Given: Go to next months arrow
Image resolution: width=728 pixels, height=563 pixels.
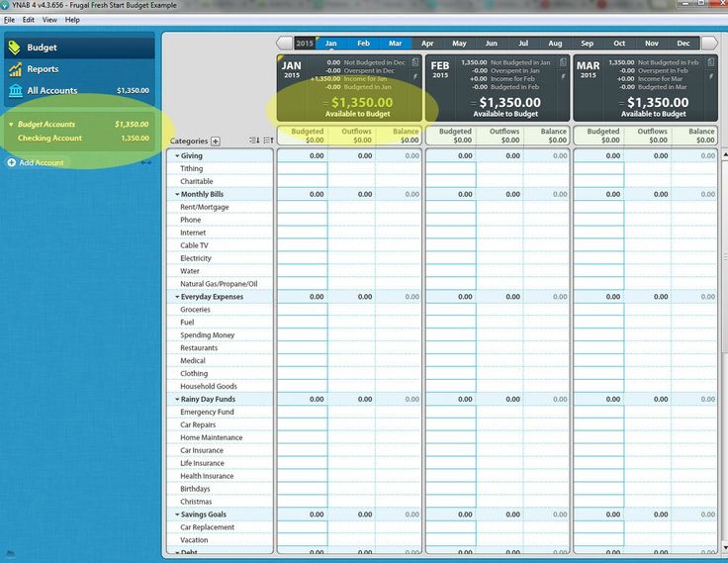Looking at the screenshot, I should click(709, 44).
